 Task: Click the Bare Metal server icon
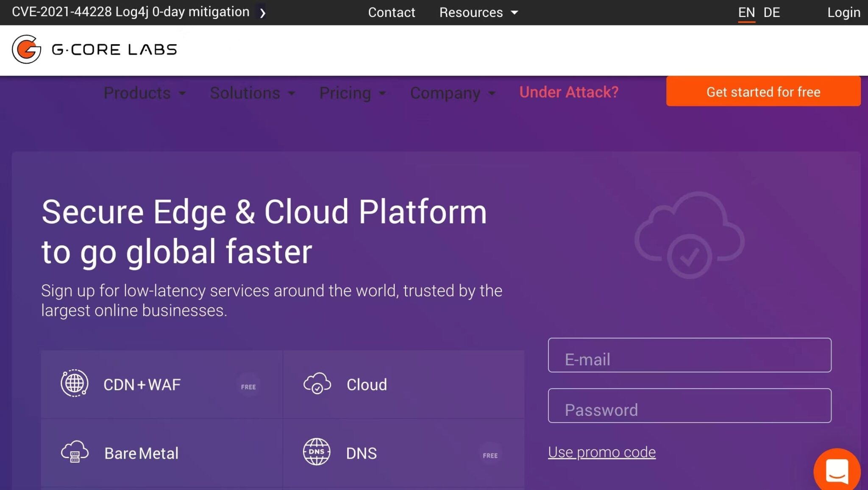(75, 452)
